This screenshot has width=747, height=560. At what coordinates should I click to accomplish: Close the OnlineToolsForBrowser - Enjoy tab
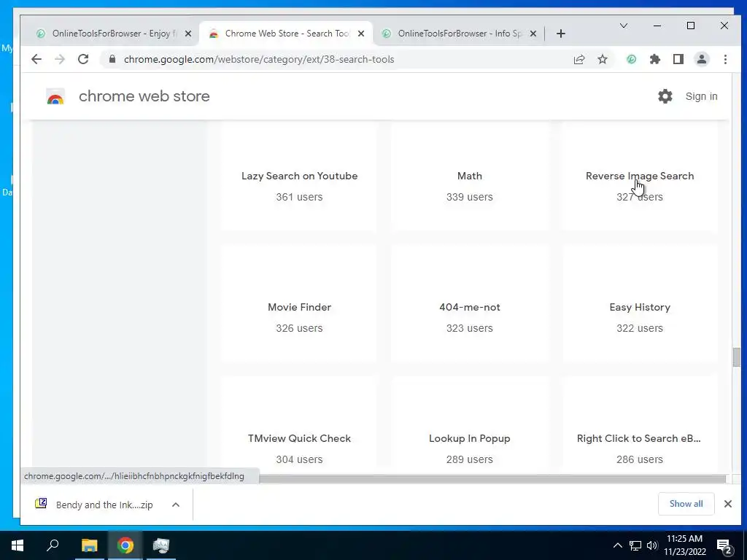[188, 34]
